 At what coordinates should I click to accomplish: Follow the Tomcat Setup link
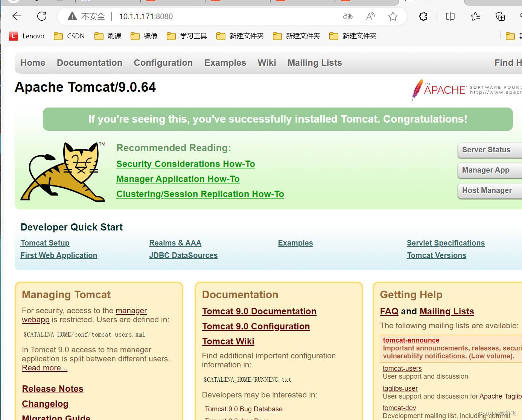click(x=45, y=243)
